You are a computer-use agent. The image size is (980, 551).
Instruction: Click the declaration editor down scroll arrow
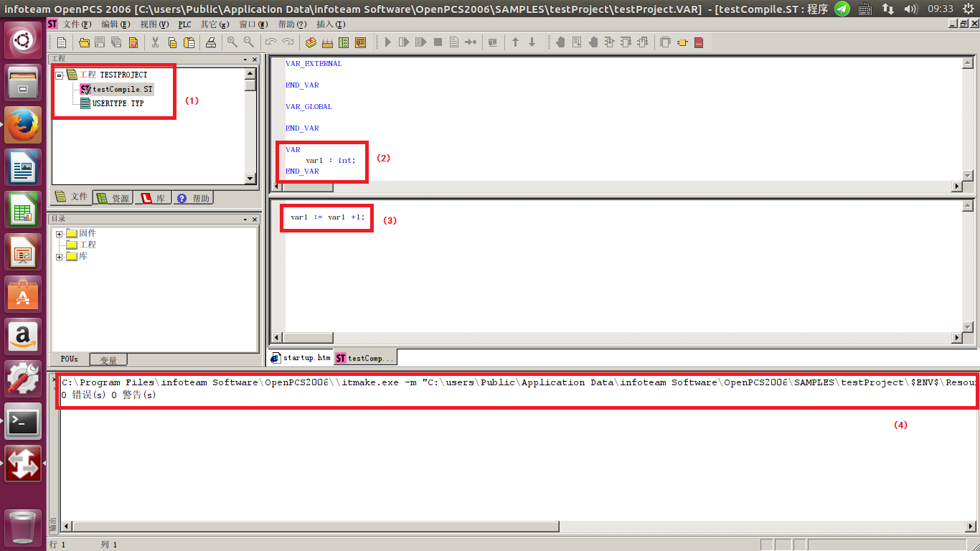tap(968, 175)
